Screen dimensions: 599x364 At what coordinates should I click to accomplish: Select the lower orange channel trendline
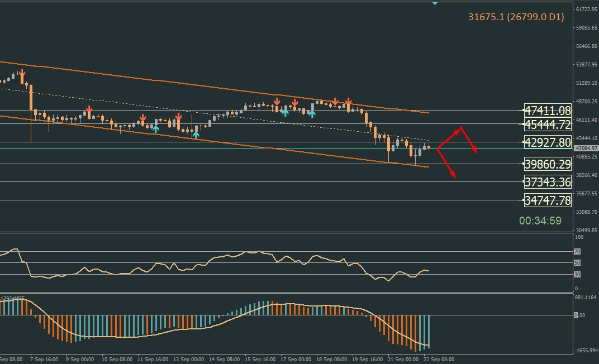(214, 141)
